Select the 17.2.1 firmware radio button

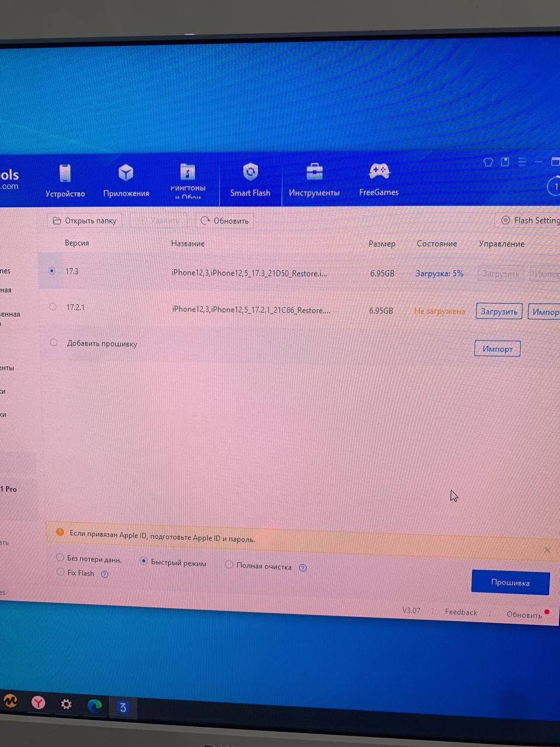click(x=53, y=306)
